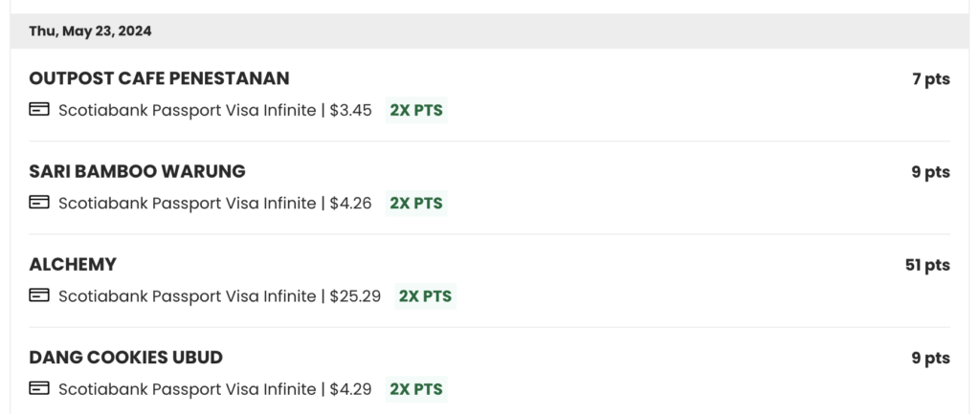Click the 9 pts total for Dang Cookies Ubud
This screenshot has width=980, height=414.
[930, 359]
